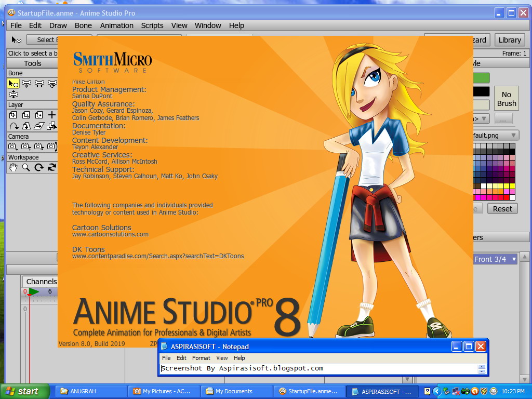
Task: Choose the Pan Workspace hand tool
Action: point(13,167)
